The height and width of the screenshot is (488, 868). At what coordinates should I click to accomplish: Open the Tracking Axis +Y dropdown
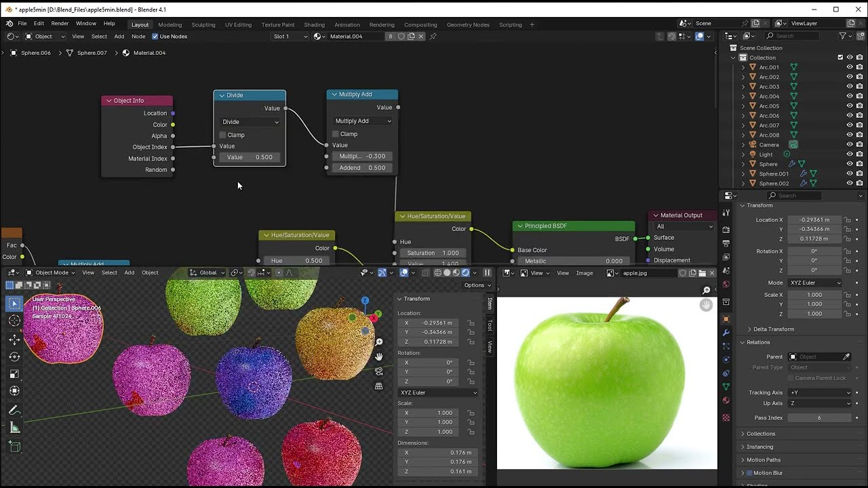click(x=819, y=392)
